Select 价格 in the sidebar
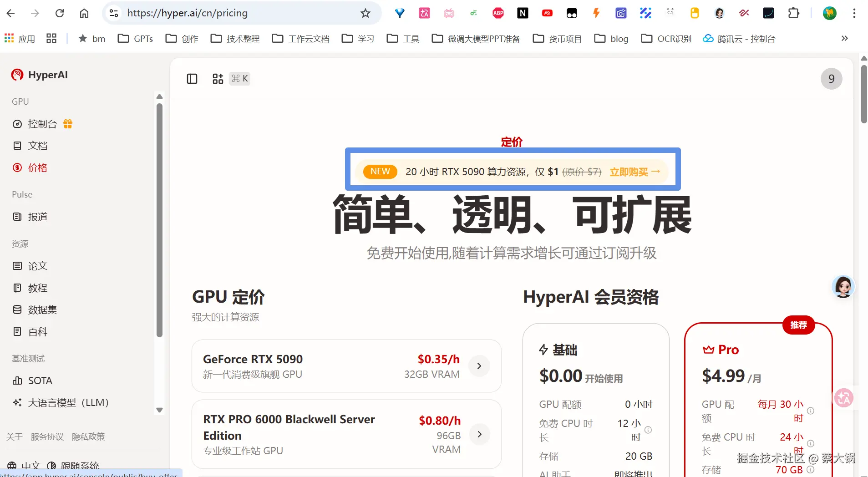868x477 pixels. (x=30, y=167)
